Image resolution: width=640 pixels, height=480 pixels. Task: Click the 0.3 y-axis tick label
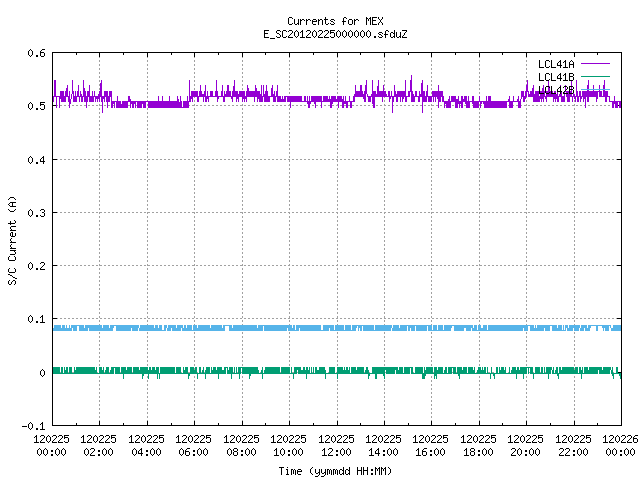click(x=36, y=213)
